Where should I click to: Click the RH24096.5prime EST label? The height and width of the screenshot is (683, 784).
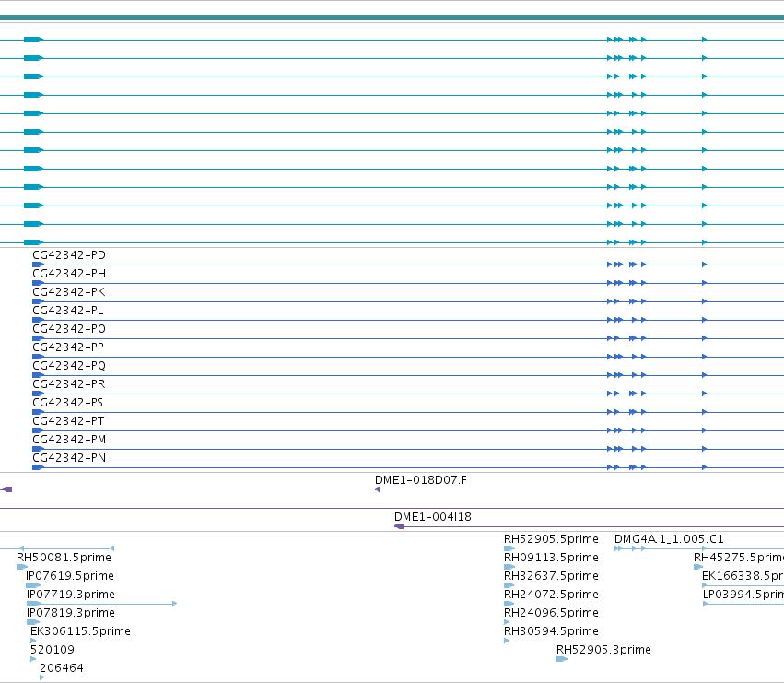551,613
